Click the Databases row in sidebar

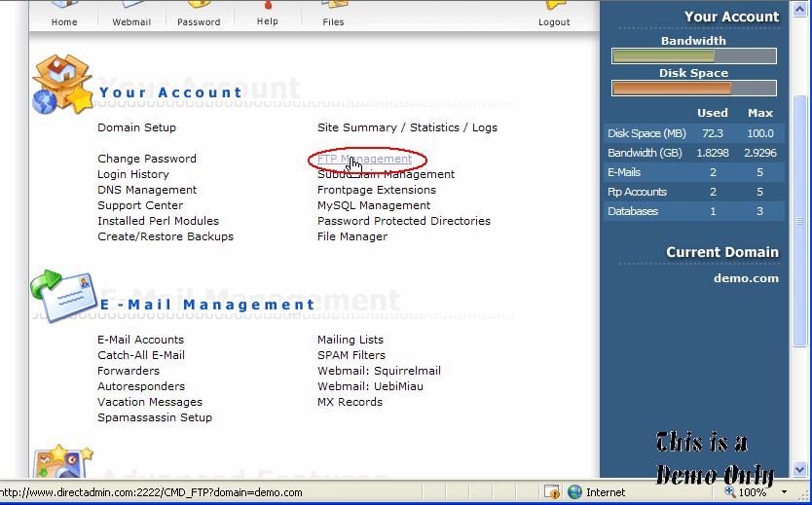tap(694, 211)
